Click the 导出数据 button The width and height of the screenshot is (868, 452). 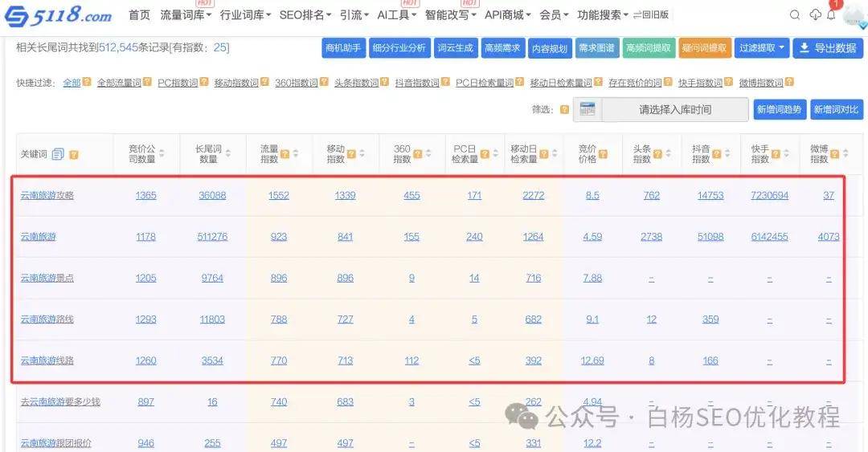click(828, 48)
